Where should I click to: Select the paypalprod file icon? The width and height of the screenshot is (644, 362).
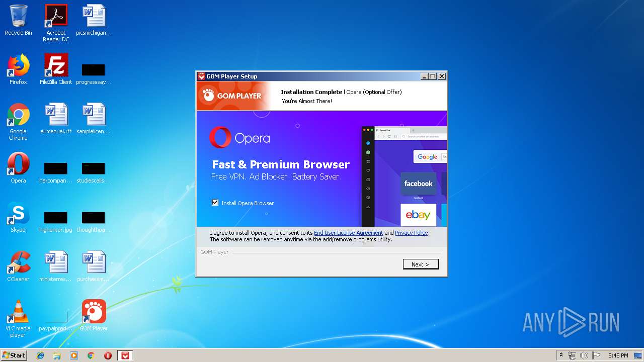56,322
